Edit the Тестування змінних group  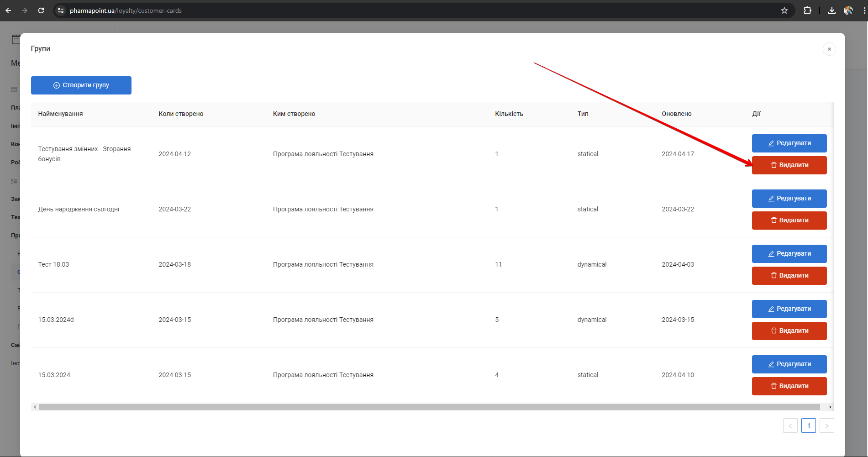(x=789, y=143)
